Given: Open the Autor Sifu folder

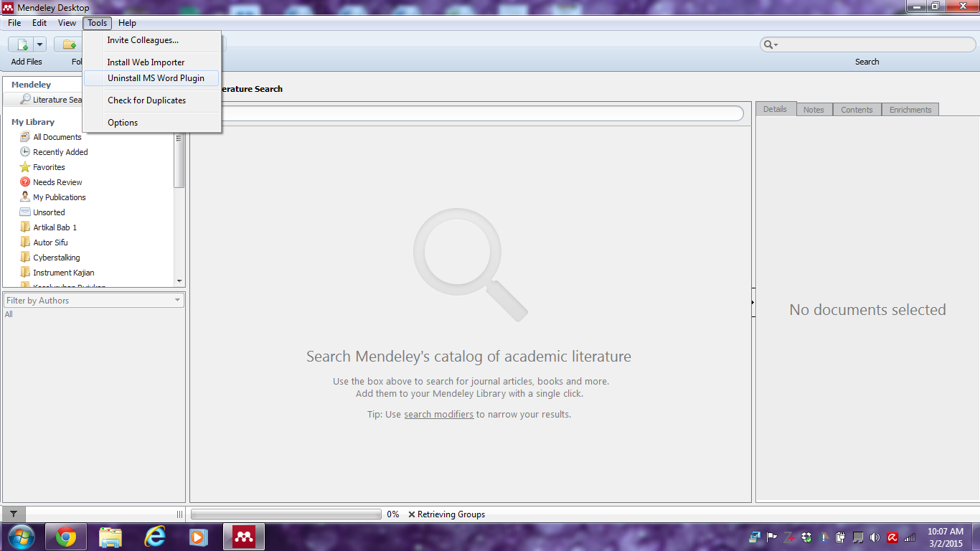Looking at the screenshot, I should 50,242.
